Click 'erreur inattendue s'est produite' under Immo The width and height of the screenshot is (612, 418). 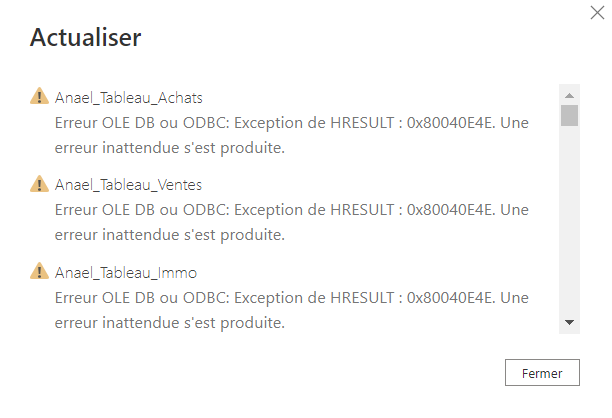pyautogui.click(x=170, y=323)
